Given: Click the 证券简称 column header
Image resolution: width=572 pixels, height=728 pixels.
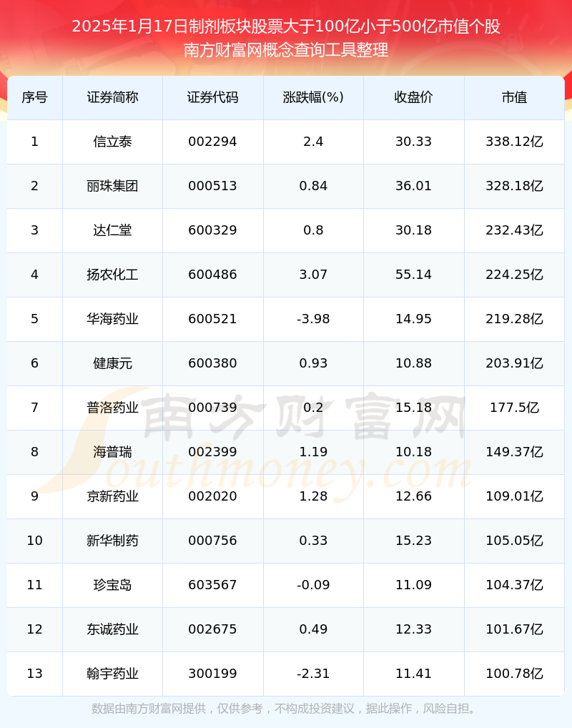Looking at the screenshot, I should click(112, 97).
